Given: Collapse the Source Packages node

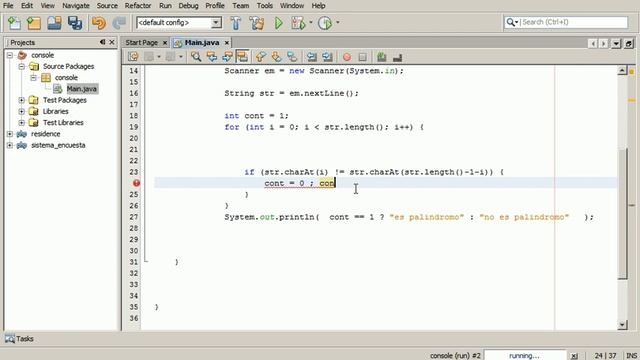Looking at the screenshot, I should pos(22,66).
